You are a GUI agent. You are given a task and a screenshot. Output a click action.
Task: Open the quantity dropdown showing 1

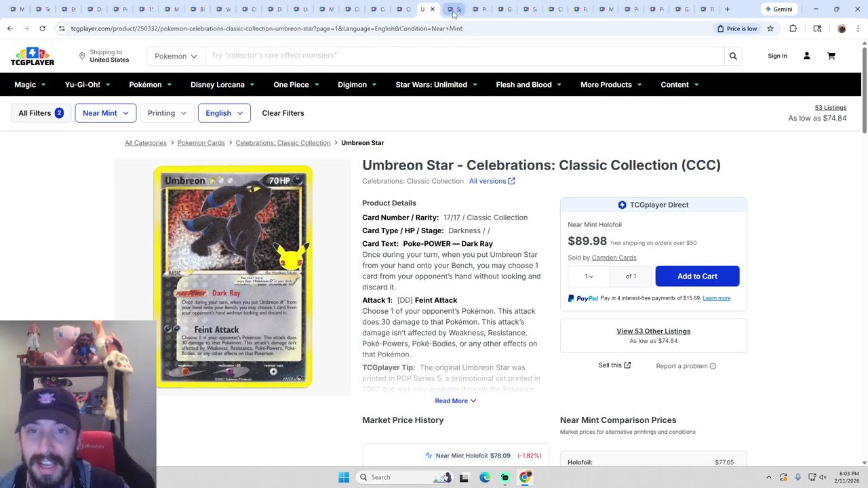click(x=589, y=276)
